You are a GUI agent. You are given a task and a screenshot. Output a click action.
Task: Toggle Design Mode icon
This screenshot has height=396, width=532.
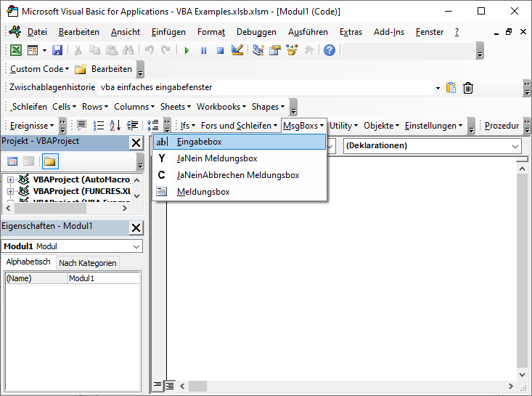click(x=237, y=50)
